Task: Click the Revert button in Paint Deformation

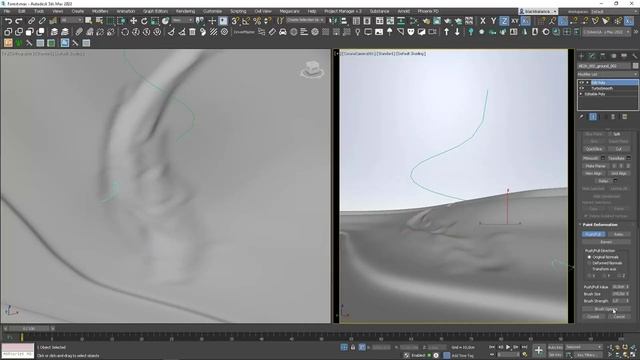Action: [x=606, y=242]
